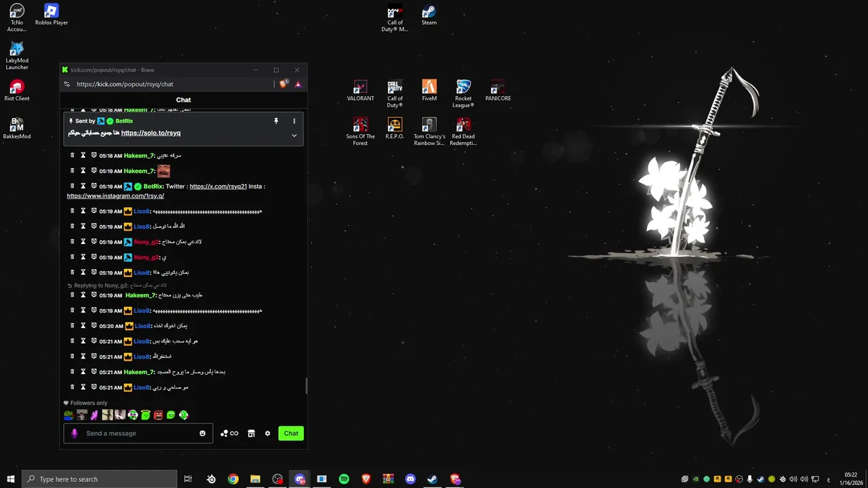Open the channel points infinity icon

[x=234, y=434]
